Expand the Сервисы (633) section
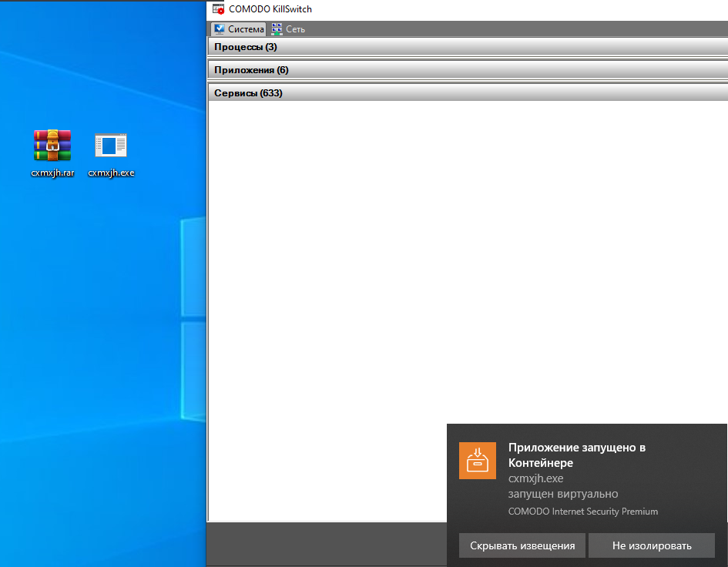 click(x=468, y=93)
